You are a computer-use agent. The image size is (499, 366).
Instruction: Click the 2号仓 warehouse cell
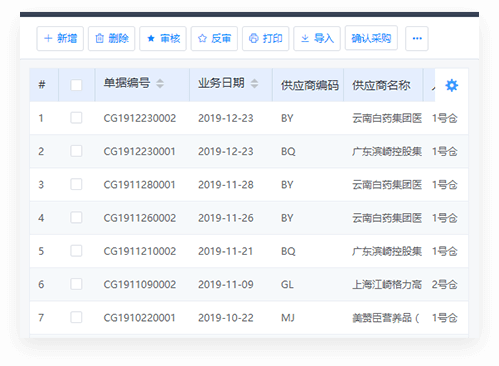point(445,285)
